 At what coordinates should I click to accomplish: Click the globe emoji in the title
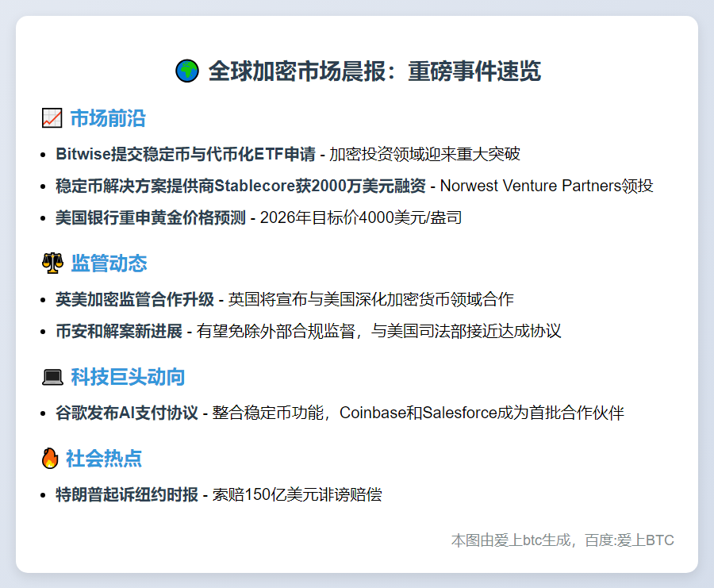coord(186,71)
